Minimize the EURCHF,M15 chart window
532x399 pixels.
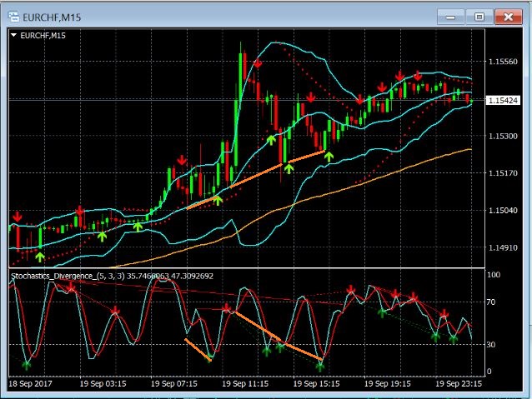coord(451,17)
